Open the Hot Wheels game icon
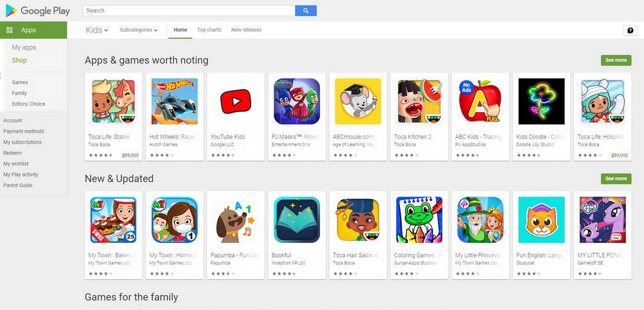 (174, 102)
